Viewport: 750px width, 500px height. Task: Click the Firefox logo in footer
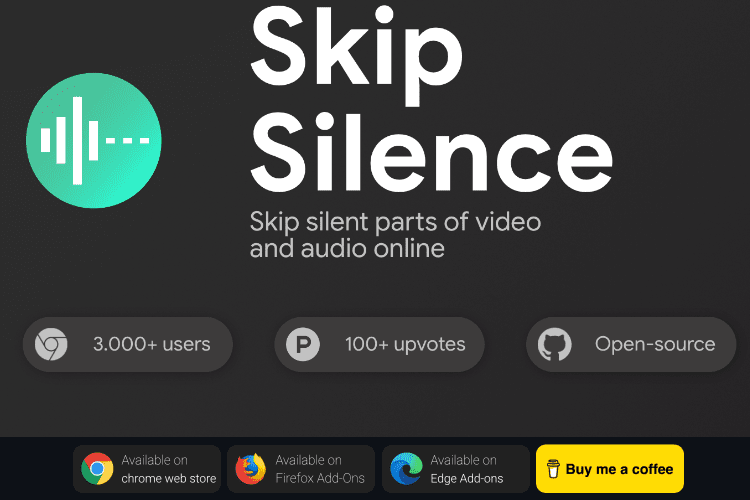[251, 469]
